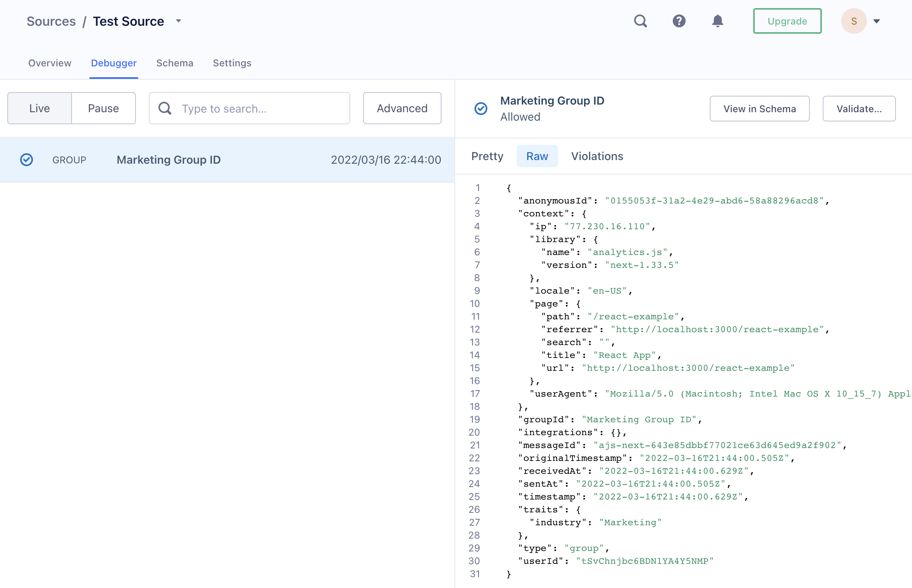Click the referrer URL value
The height and width of the screenshot is (588, 912).
click(717, 329)
